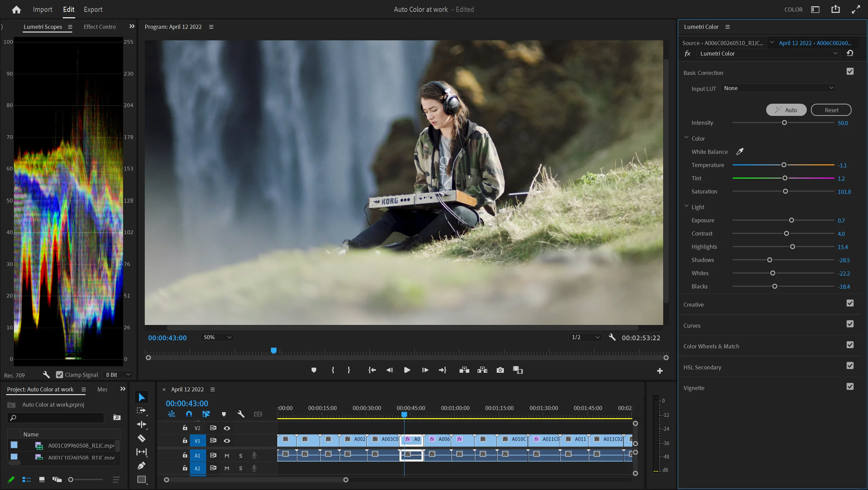Screen dimensions: 868x490
Task: Select the Track Select Forward tool
Action: pos(141,410)
